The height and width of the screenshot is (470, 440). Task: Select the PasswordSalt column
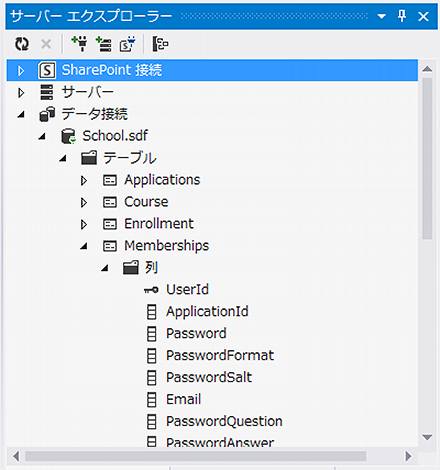click(209, 378)
